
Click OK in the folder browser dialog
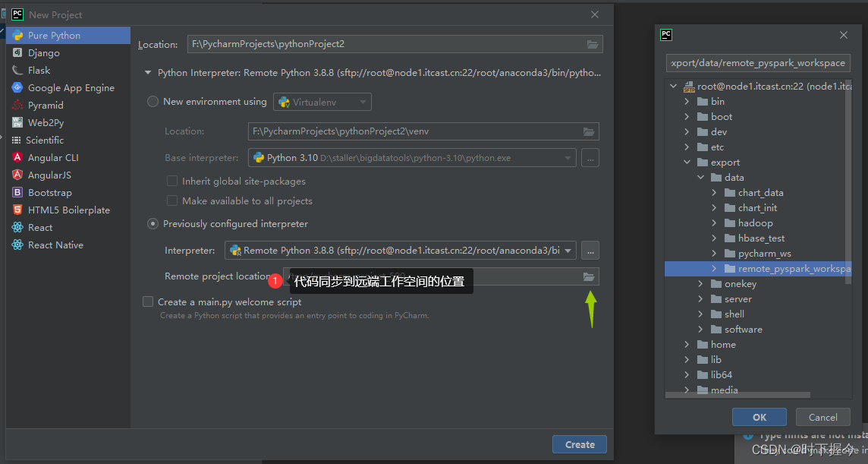click(x=759, y=418)
